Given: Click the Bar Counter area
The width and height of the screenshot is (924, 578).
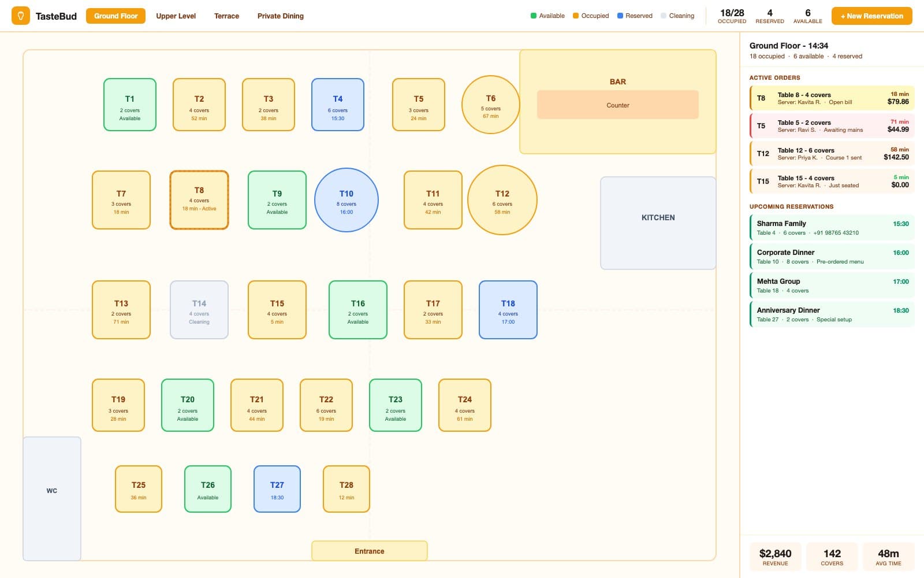Looking at the screenshot, I should click(x=618, y=105).
